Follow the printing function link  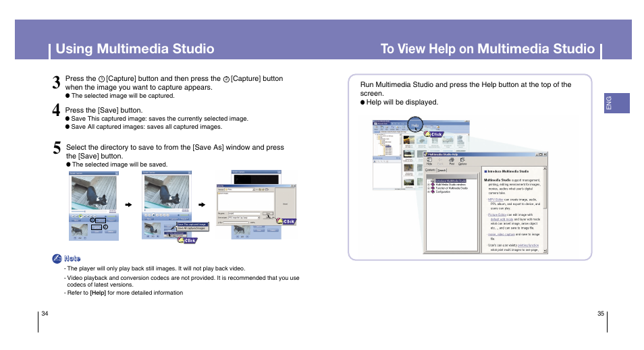click(528, 245)
